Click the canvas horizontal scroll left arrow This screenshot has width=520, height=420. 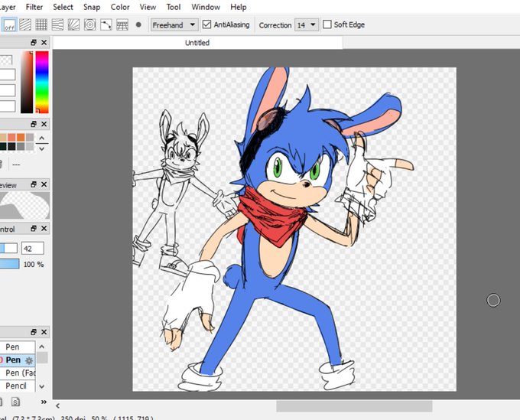57,405
